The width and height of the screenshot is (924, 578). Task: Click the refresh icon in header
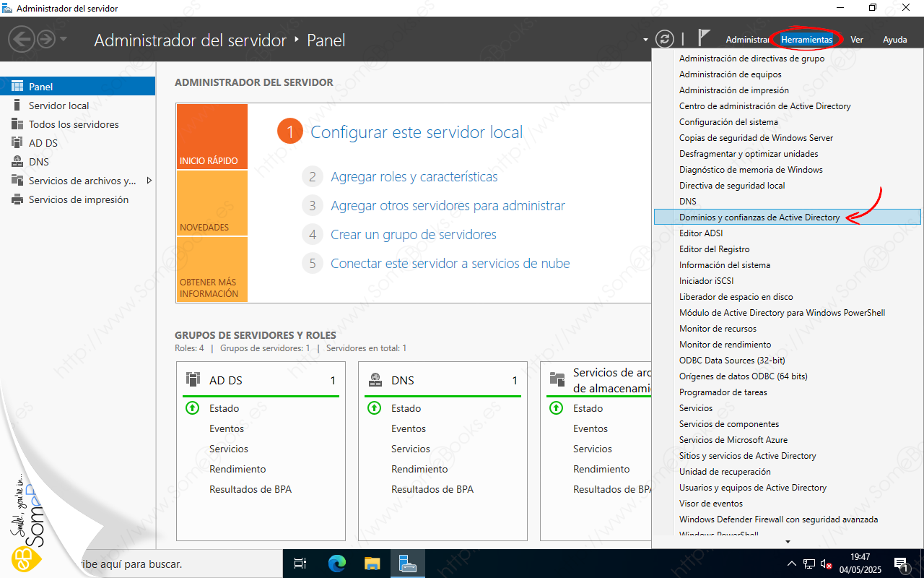click(663, 39)
